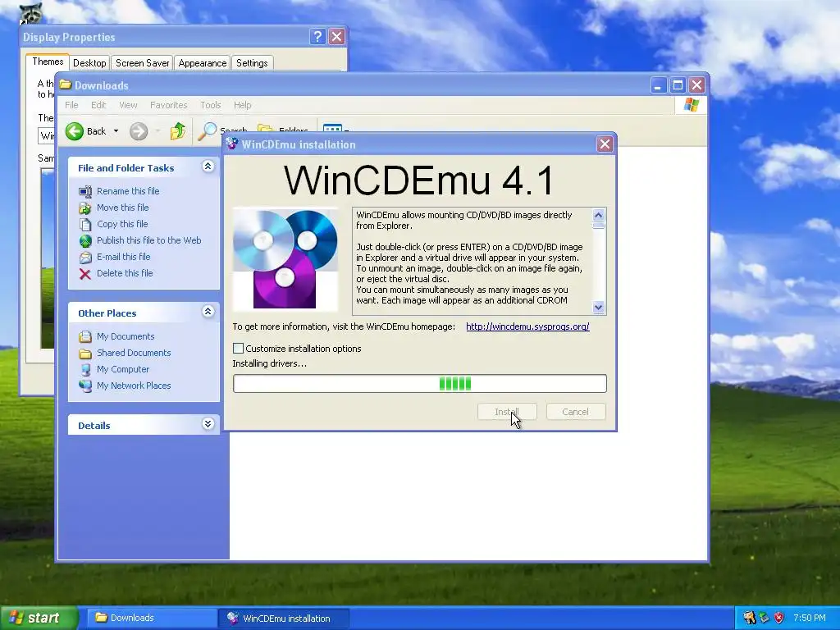Open the Favorites menu
The image size is (840, 630).
(x=169, y=105)
